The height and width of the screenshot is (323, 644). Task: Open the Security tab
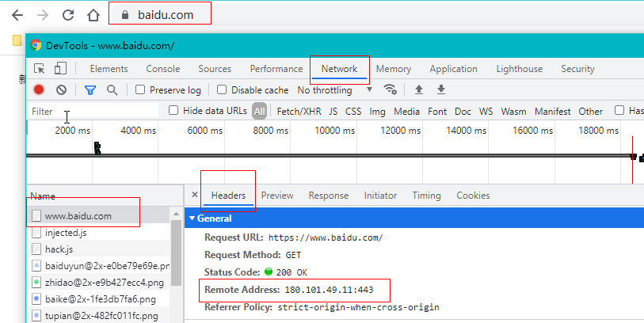tap(578, 69)
